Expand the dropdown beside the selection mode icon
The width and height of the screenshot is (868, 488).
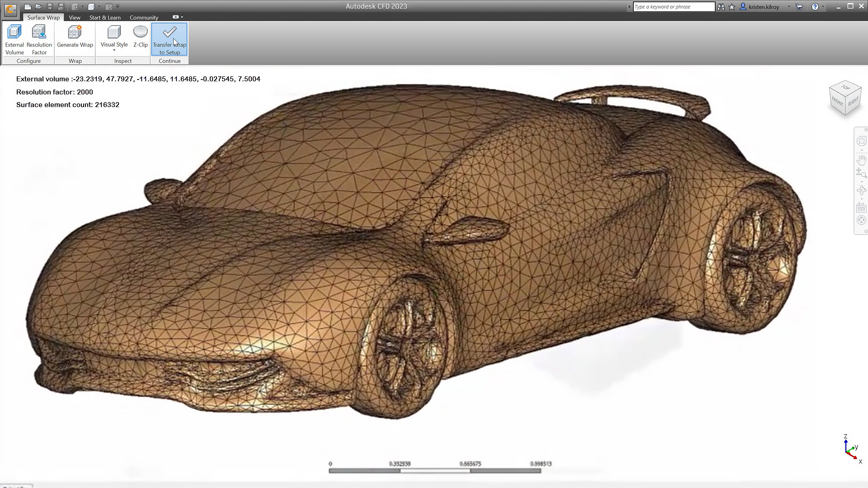[83, 7]
